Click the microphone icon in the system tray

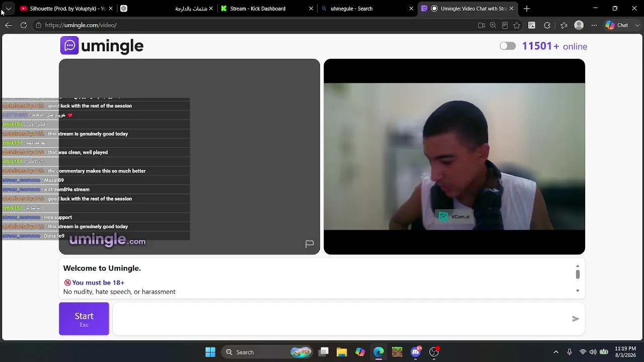[570, 352]
